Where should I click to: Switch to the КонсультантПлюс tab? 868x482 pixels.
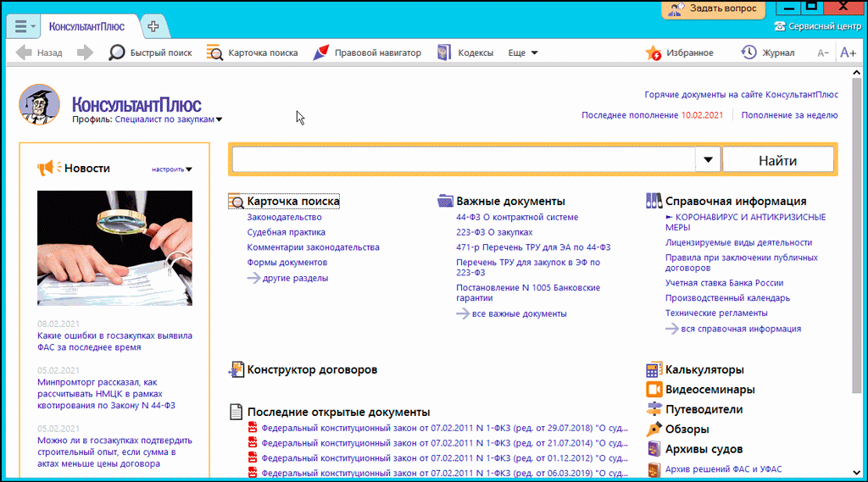pos(86,26)
